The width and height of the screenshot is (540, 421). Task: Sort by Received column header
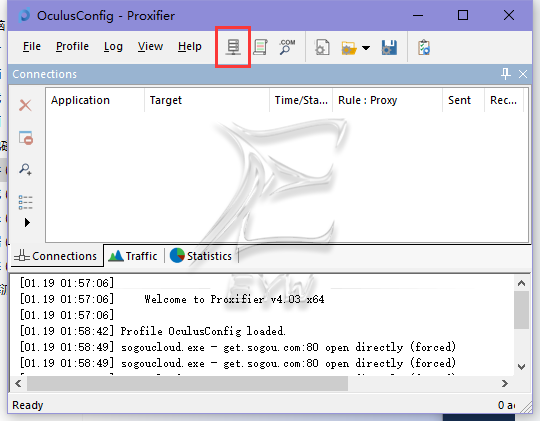click(504, 100)
